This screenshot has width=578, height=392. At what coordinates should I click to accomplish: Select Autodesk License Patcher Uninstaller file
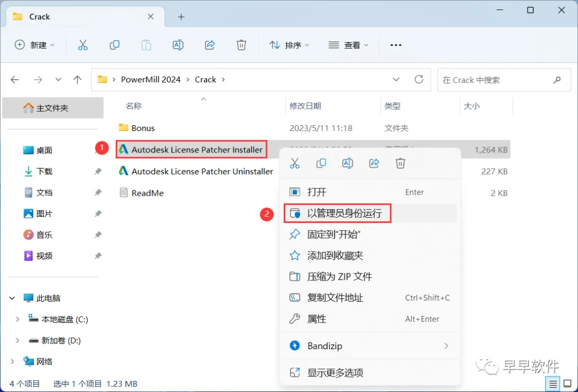[x=202, y=171]
